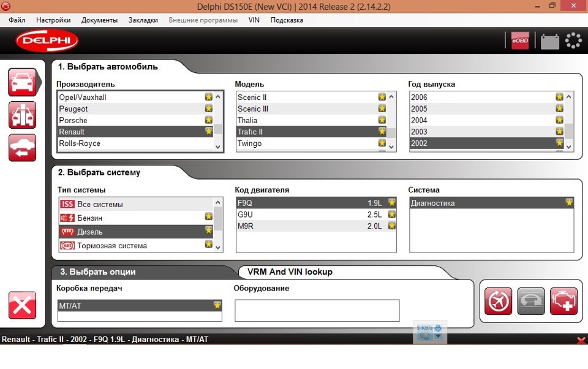Toggle favorite star for Scenic II
The width and height of the screenshot is (588, 369).
pyautogui.click(x=382, y=97)
